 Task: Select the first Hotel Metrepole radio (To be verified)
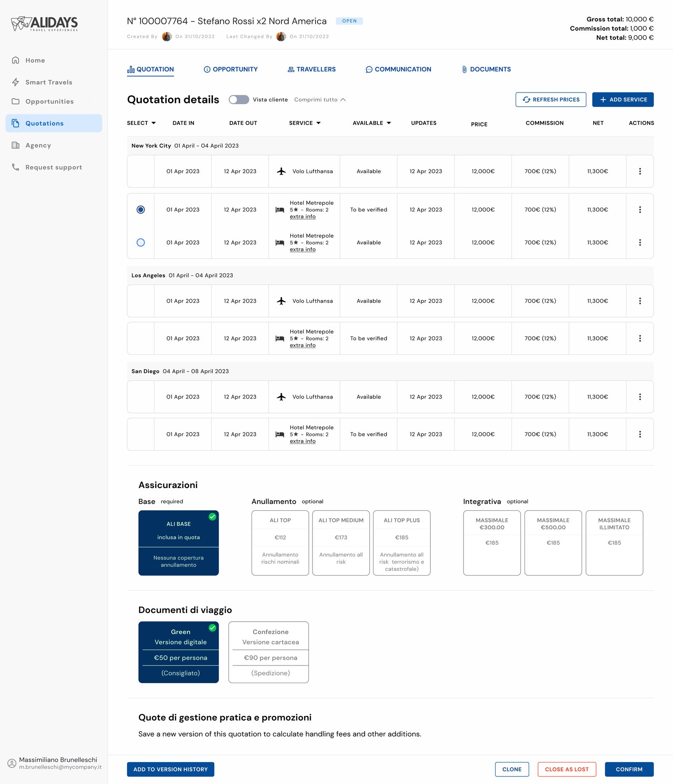pos(140,209)
